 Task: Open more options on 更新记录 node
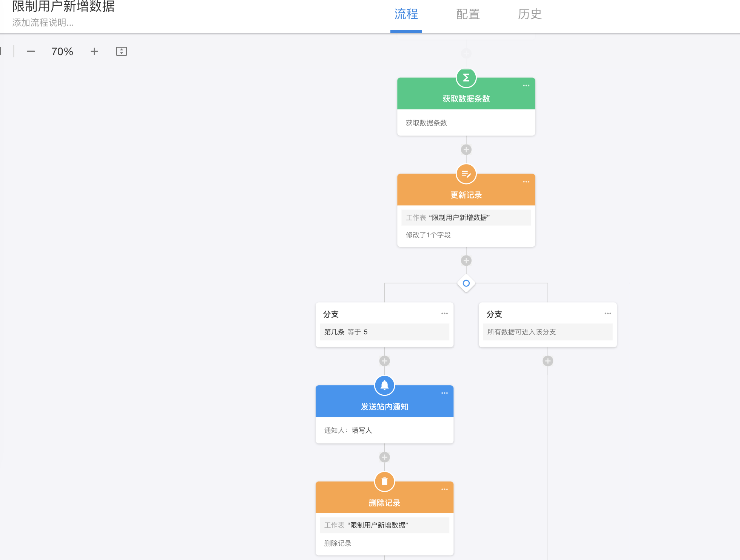(526, 182)
